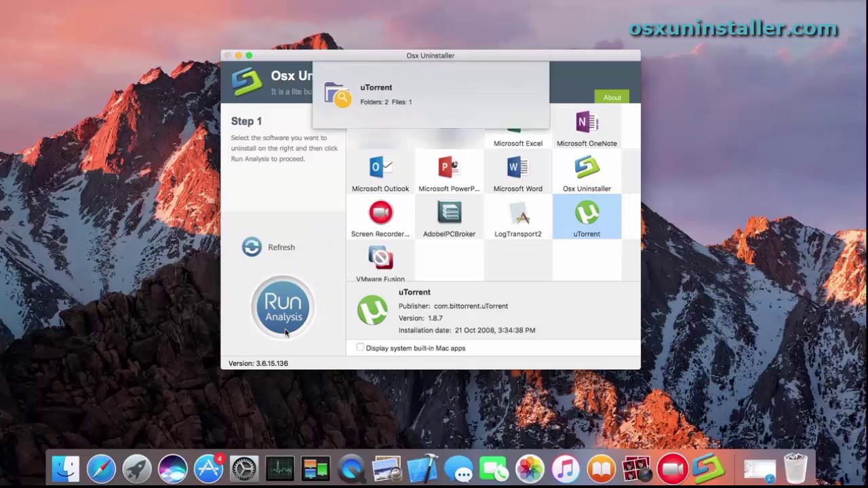The height and width of the screenshot is (488, 868).
Task: Click the Version: 1.8.7 text
Action: tap(420, 318)
